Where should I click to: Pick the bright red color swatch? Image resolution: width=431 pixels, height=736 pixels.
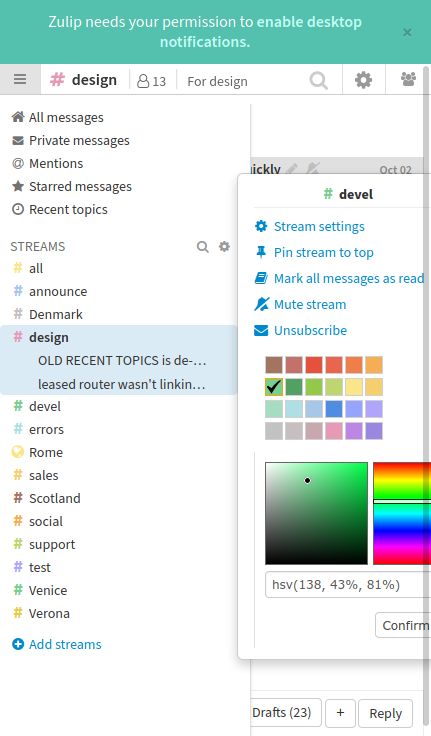[x=314, y=365]
